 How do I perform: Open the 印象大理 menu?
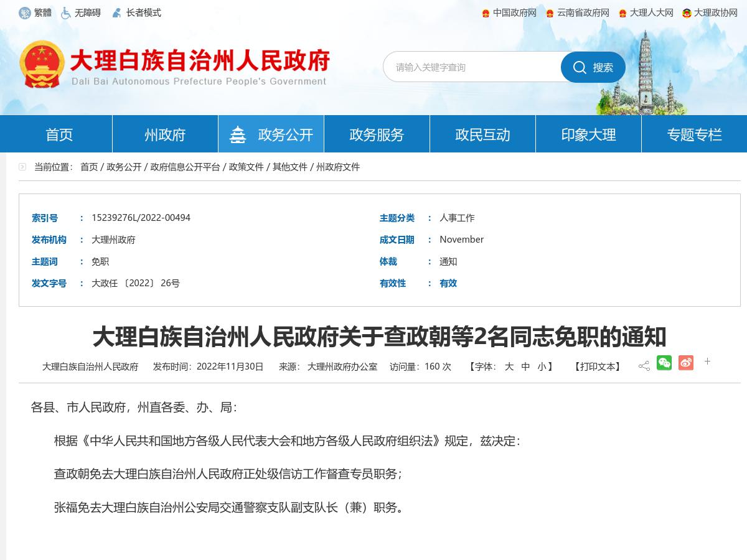[588, 134]
